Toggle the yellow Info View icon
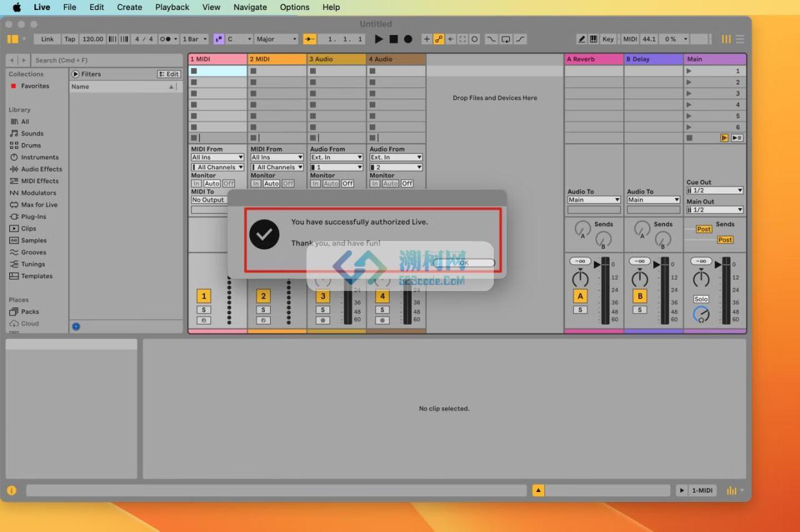This screenshot has width=800, height=532. (11, 491)
